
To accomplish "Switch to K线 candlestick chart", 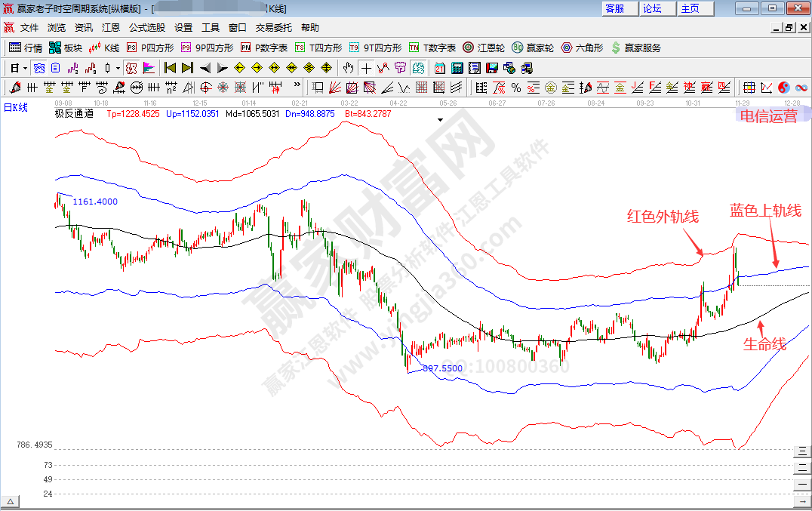I will (x=104, y=48).
